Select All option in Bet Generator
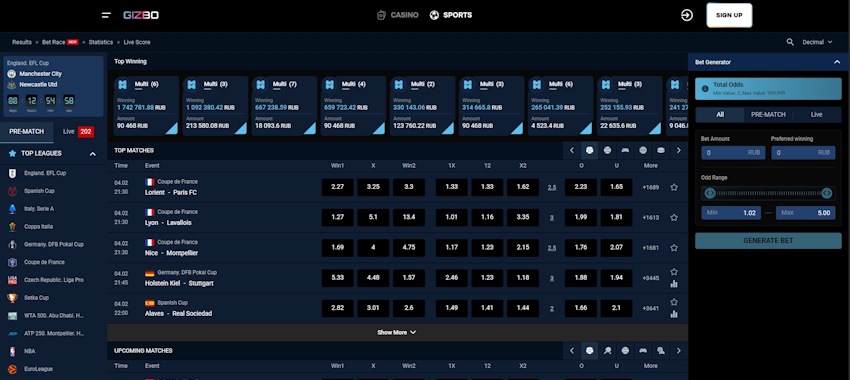This screenshot has height=380, width=850. point(720,114)
